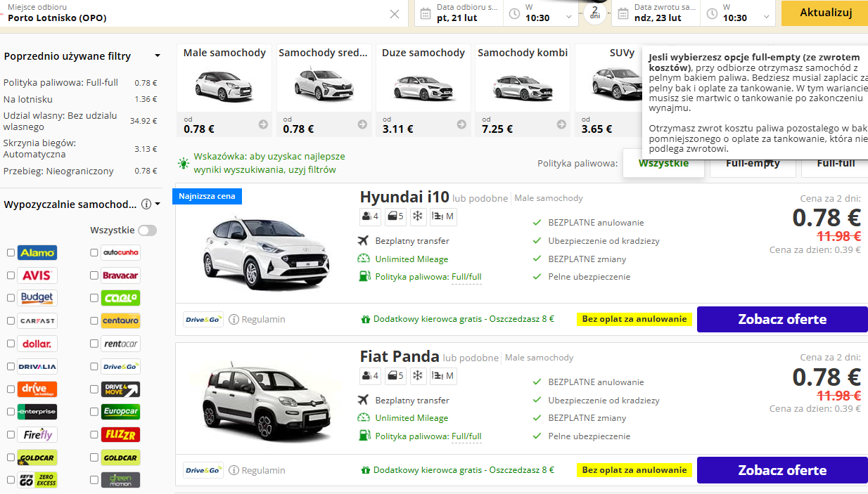The height and width of the screenshot is (494, 868).
Task: Click the return time clock icon
Action: (713, 13)
